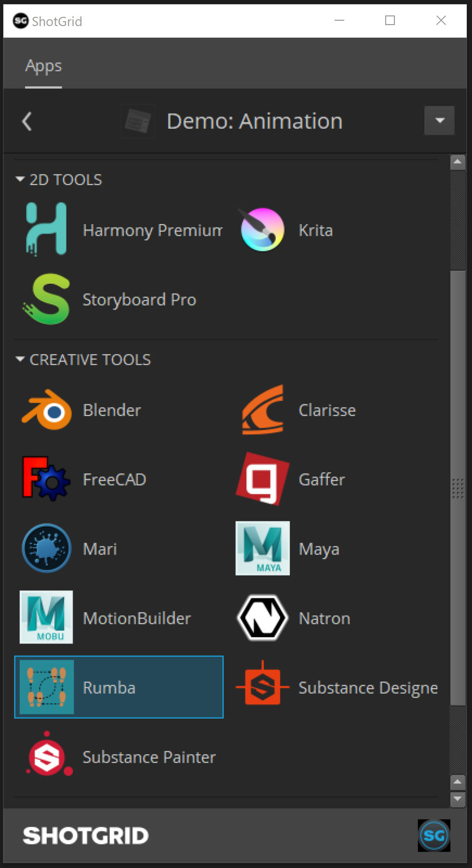Viewport: 472px width, 868px height.
Task: Launch Harmony Premium via its teal icon
Action: click(46, 229)
